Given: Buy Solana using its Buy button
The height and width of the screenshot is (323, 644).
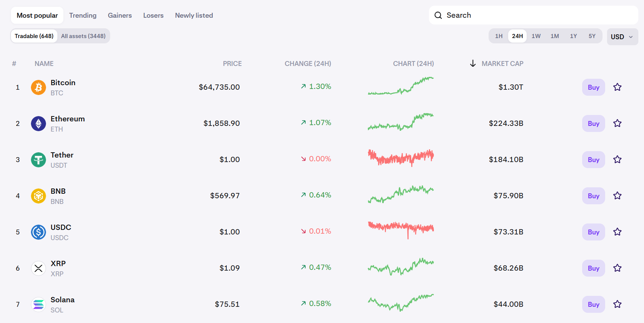Looking at the screenshot, I should [x=593, y=305].
